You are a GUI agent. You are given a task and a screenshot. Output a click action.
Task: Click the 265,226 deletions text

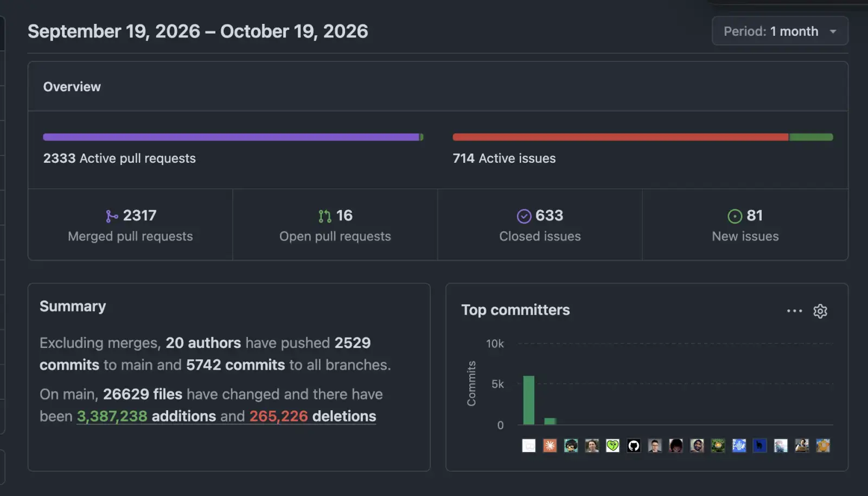(x=312, y=416)
